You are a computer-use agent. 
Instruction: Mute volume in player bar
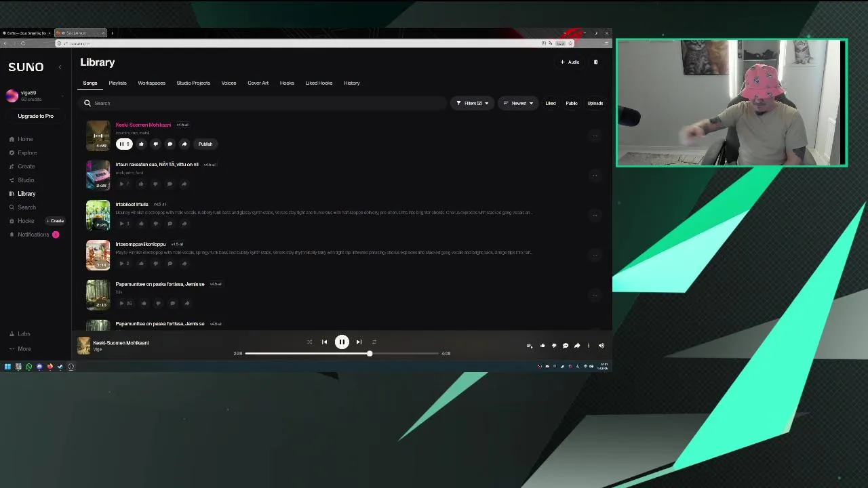(601, 346)
